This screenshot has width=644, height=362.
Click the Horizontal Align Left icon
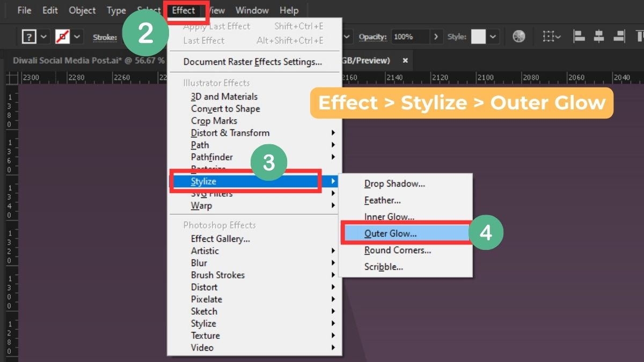click(579, 36)
